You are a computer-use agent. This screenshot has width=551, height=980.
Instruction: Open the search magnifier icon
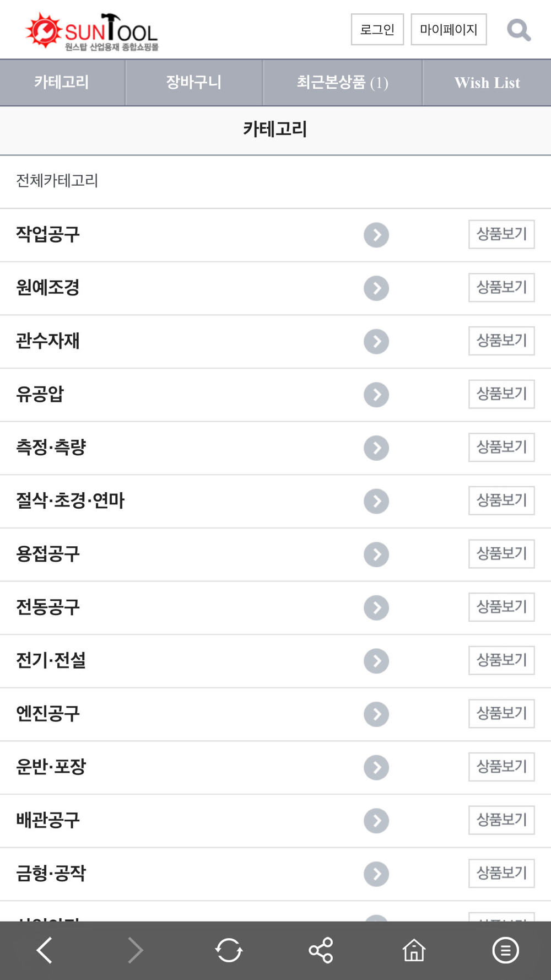518,30
